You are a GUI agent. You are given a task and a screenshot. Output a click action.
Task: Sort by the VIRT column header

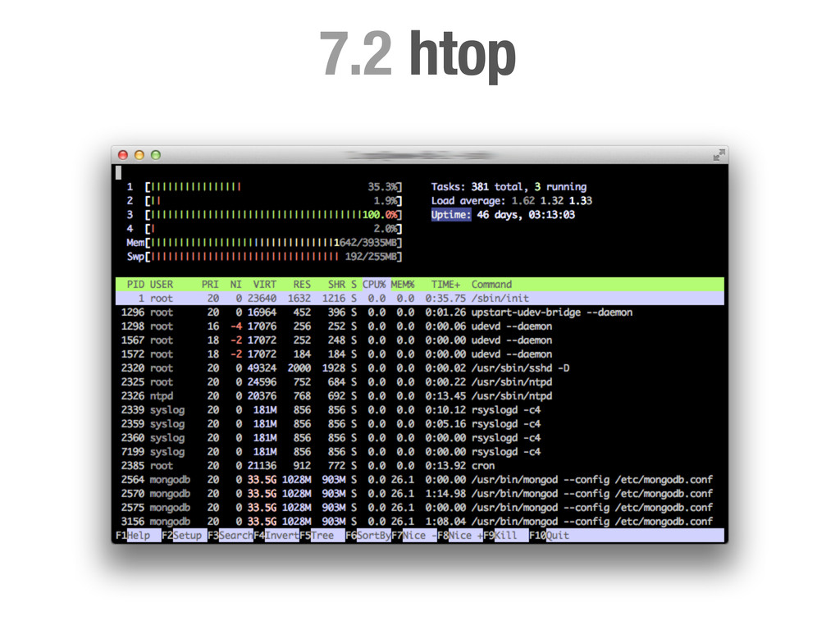click(265, 285)
